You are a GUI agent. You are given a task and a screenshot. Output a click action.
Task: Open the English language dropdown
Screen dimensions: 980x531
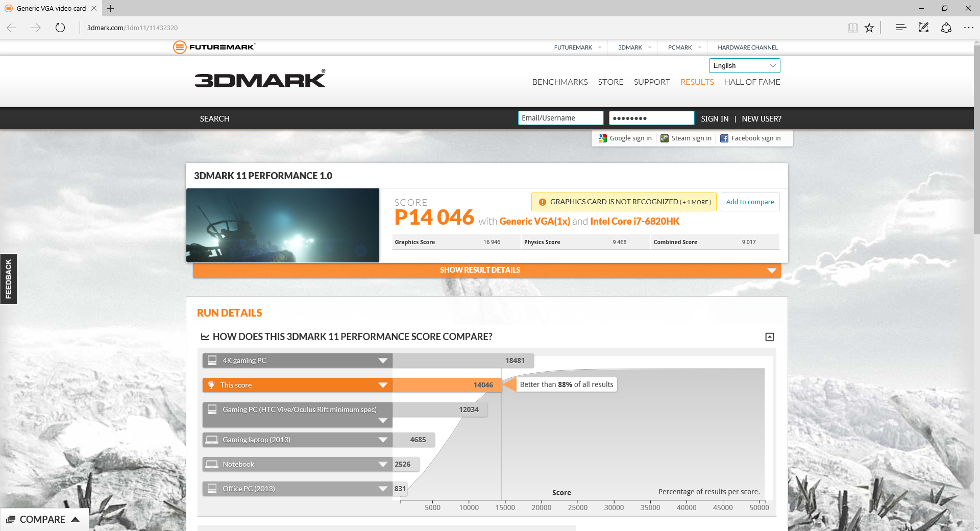(744, 65)
